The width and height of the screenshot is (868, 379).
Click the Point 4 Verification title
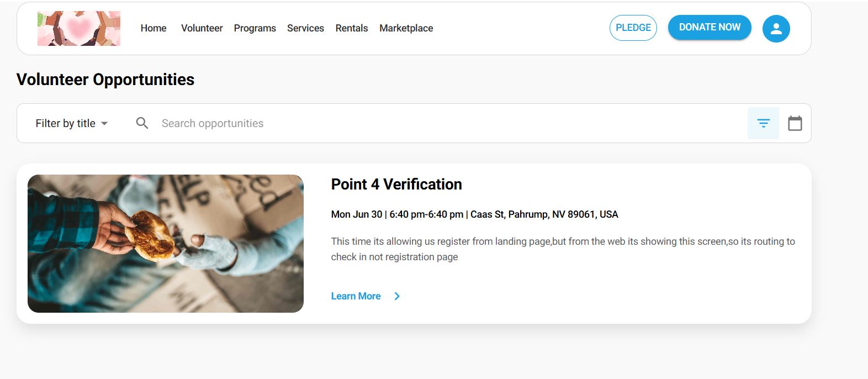click(x=396, y=185)
